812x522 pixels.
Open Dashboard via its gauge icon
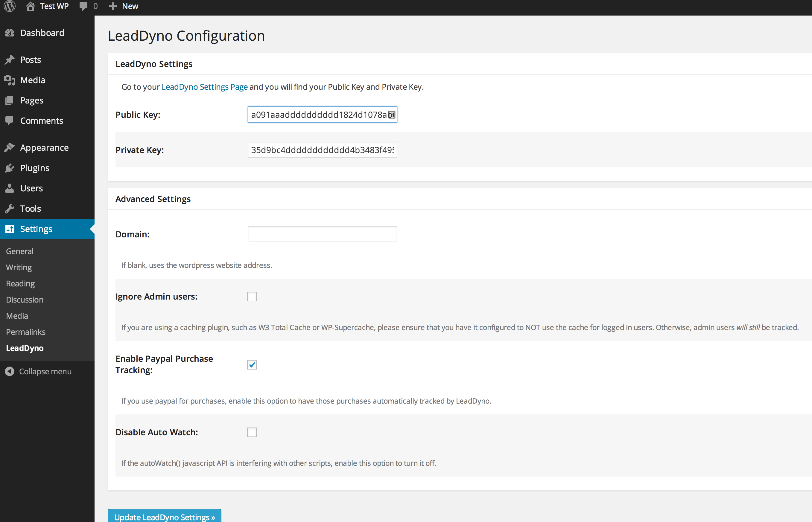(10, 33)
